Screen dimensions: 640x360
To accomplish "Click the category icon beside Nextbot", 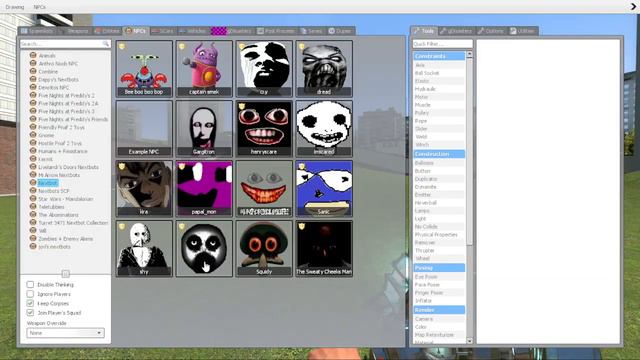I will (x=33, y=182).
